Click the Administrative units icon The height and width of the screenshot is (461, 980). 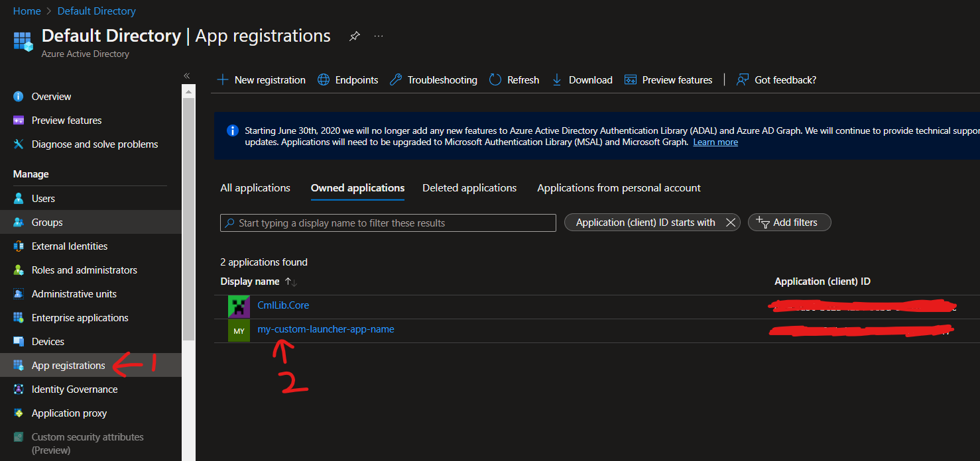coord(19,294)
